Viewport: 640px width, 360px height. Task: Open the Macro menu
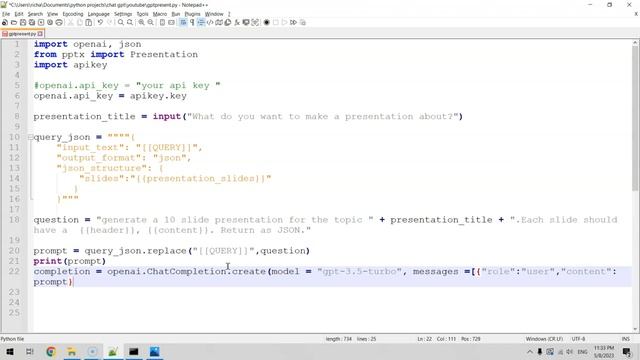click(160, 14)
